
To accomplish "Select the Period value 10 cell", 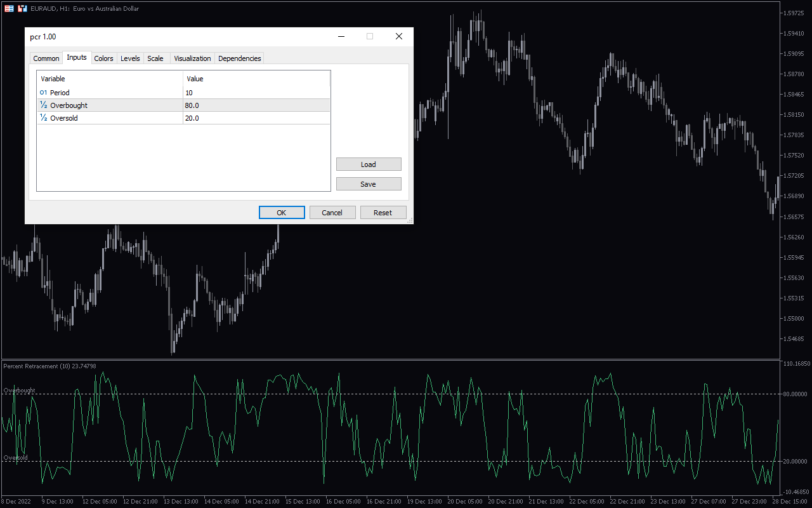I will coord(256,93).
